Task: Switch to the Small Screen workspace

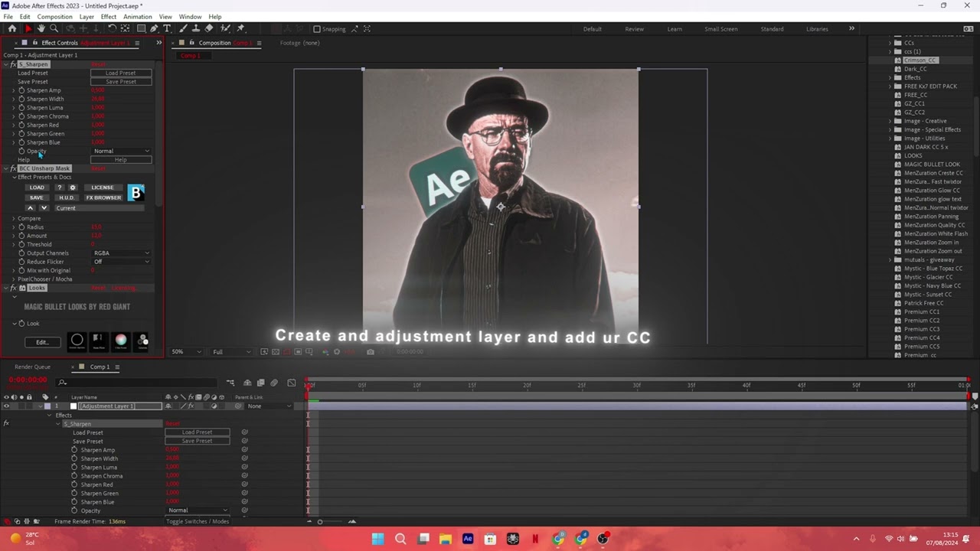Action: tap(721, 29)
